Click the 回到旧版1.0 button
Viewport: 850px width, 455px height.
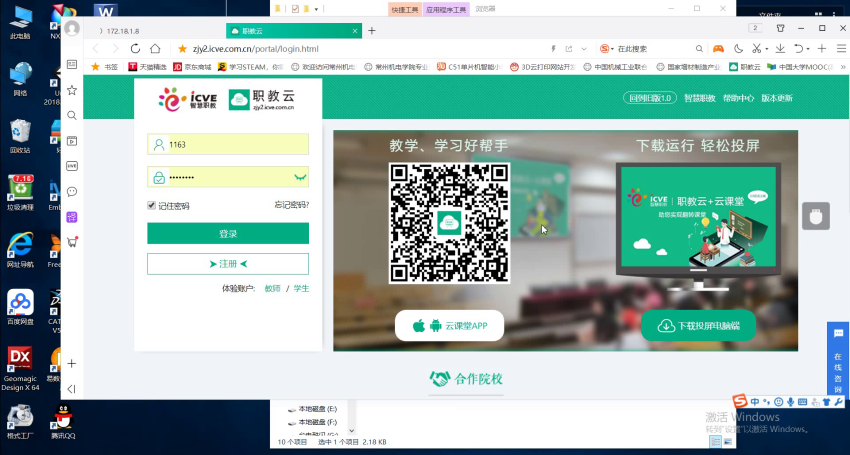pos(649,98)
